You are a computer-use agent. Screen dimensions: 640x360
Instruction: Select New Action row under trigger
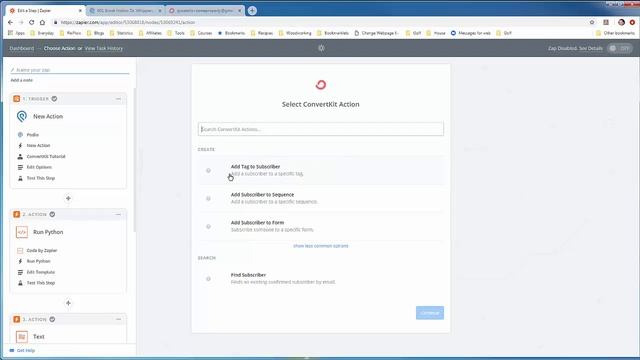pos(38,146)
